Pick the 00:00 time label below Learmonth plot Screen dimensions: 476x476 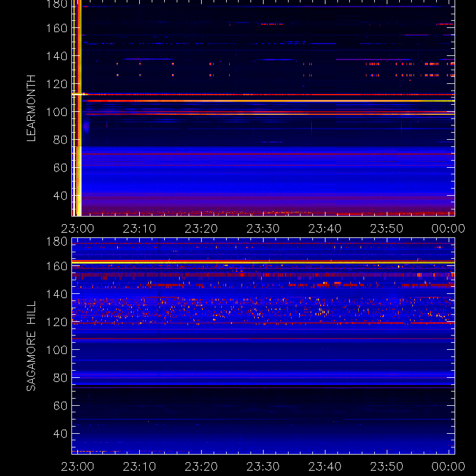(x=449, y=228)
